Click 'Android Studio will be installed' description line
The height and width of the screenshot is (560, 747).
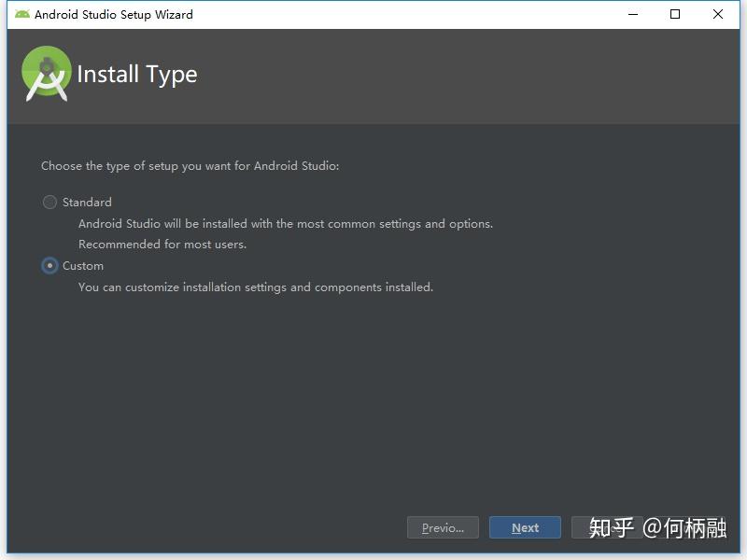286,224
